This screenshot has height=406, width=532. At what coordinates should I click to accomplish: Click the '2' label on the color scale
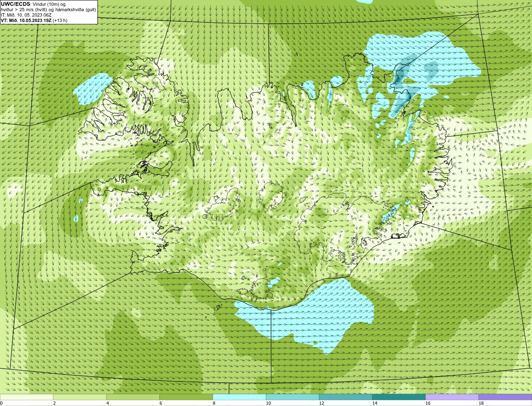(54, 403)
